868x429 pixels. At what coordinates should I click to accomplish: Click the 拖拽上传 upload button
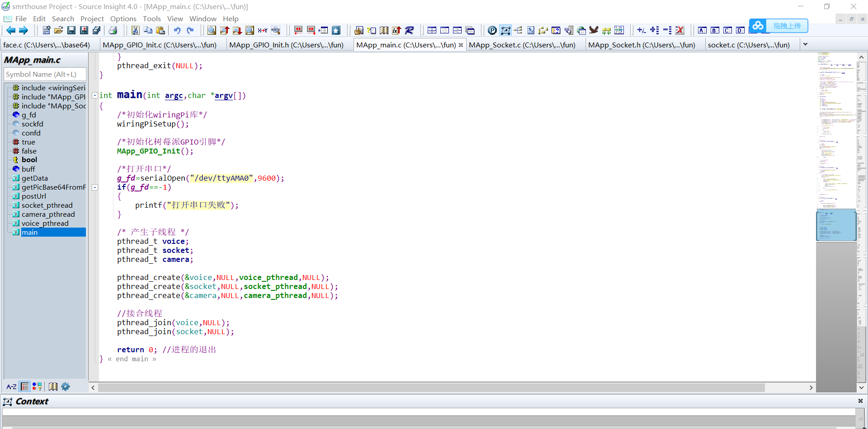point(778,26)
